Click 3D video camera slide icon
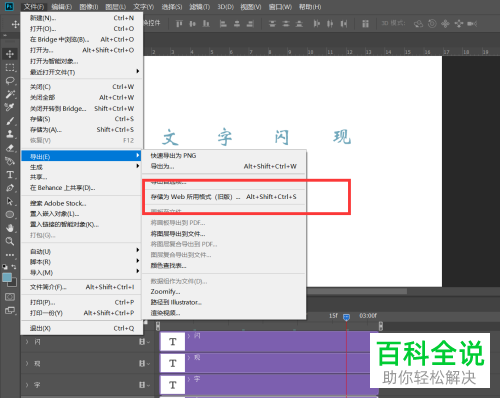500x398 pixels. coord(472,24)
